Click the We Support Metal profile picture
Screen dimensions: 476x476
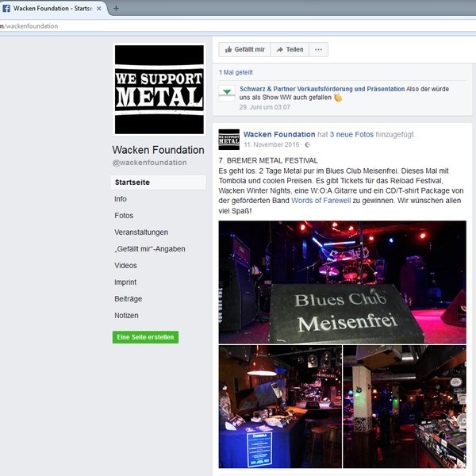tap(159, 90)
